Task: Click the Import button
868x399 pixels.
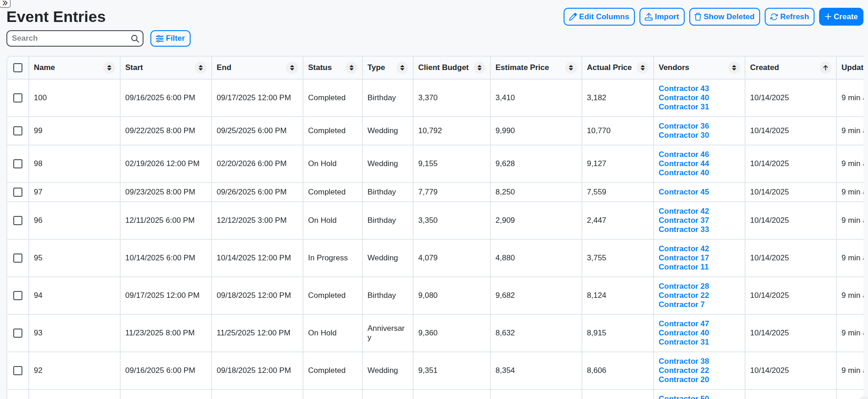Action: click(661, 17)
